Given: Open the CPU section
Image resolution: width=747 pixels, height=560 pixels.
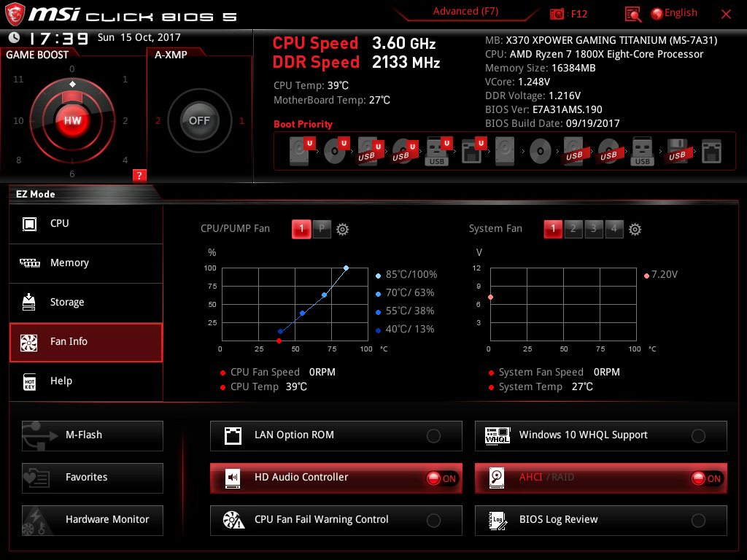Looking at the screenshot, I should (x=86, y=224).
